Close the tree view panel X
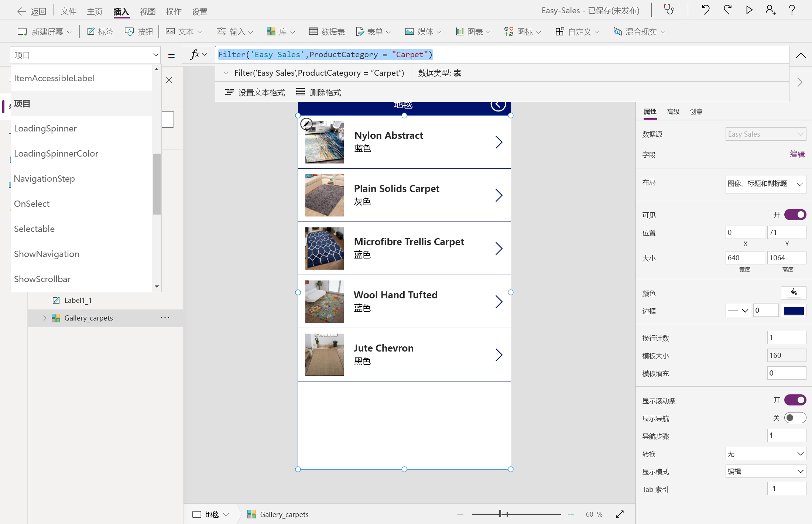 point(169,80)
